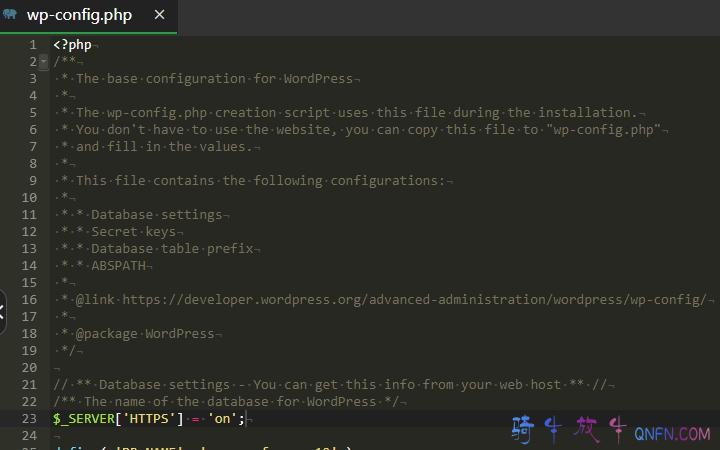Click line number 9 in gutter
Image resolution: width=720 pixels, height=450 pixels.
coord(33,181)
